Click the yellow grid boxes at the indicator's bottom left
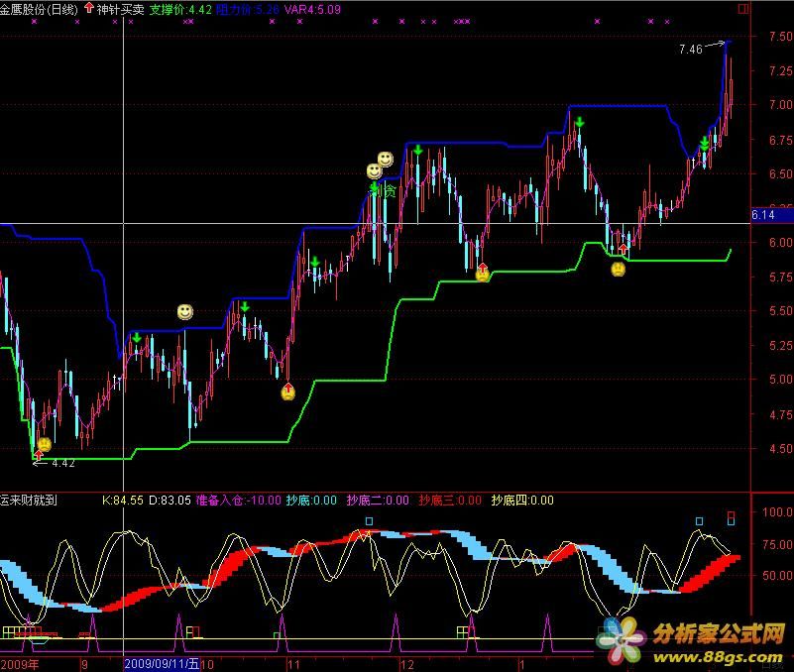The height and width of the screenshot is (672, 794). (13, 631)
